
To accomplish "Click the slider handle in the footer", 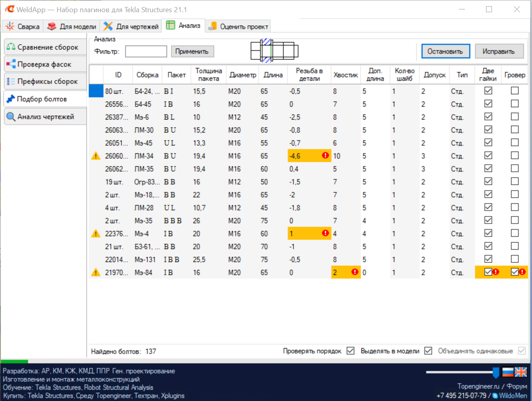I will click(x=496, y=372).
